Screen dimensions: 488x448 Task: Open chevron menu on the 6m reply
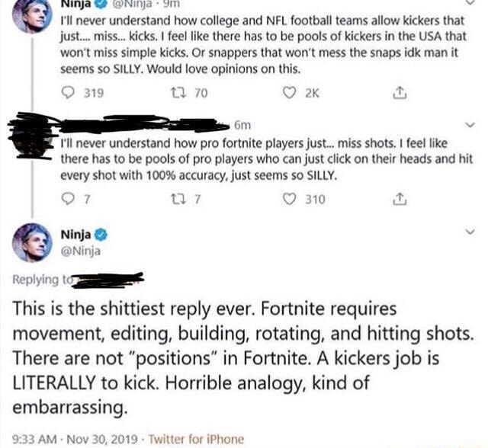(x=470, y=125)
